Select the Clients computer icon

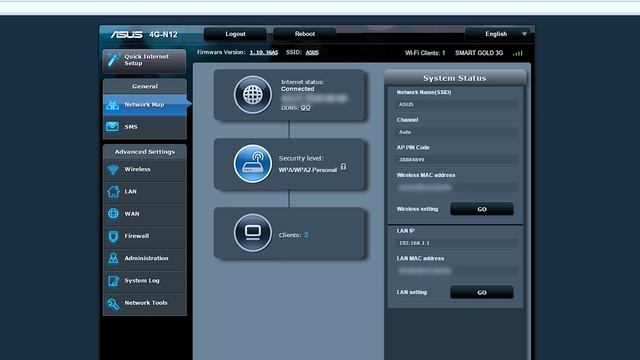pos(253,233)
